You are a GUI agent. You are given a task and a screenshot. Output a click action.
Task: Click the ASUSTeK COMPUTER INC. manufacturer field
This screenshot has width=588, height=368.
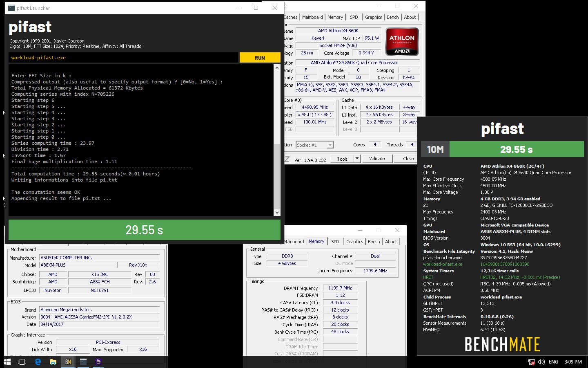99,258
